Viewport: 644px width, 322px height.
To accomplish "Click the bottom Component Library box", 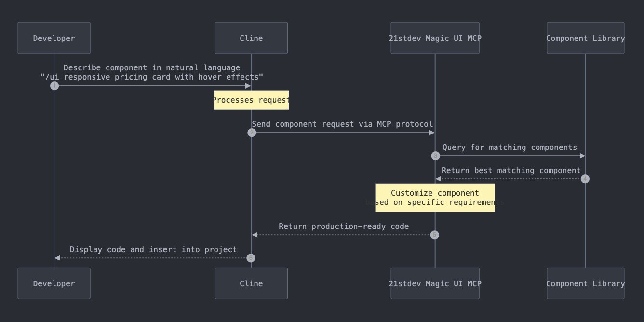I will 585,283.
